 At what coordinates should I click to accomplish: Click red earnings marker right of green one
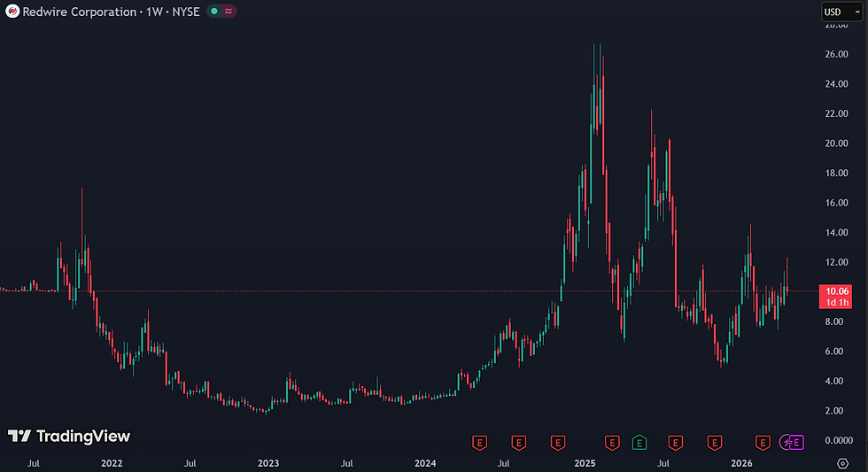(675, 443)
